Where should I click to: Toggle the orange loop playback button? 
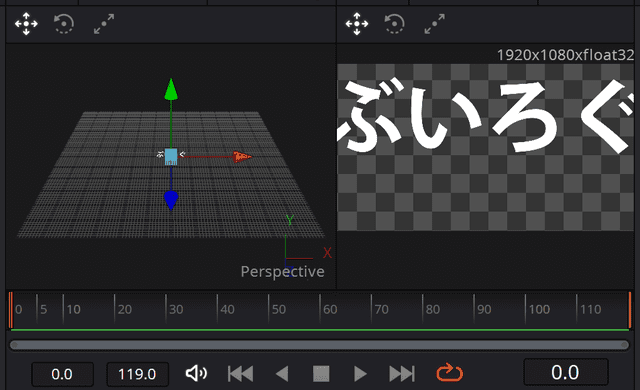click(x=449, y=372)
